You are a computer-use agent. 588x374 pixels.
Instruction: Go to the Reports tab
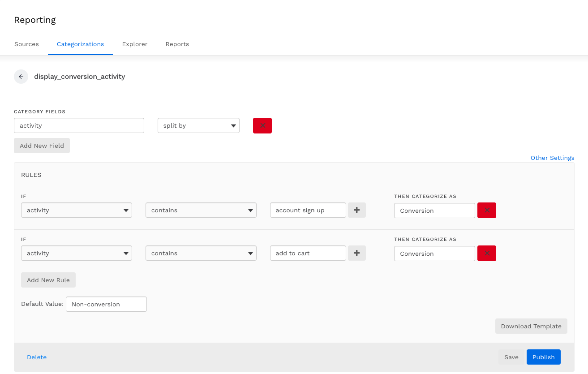[177, 44]
